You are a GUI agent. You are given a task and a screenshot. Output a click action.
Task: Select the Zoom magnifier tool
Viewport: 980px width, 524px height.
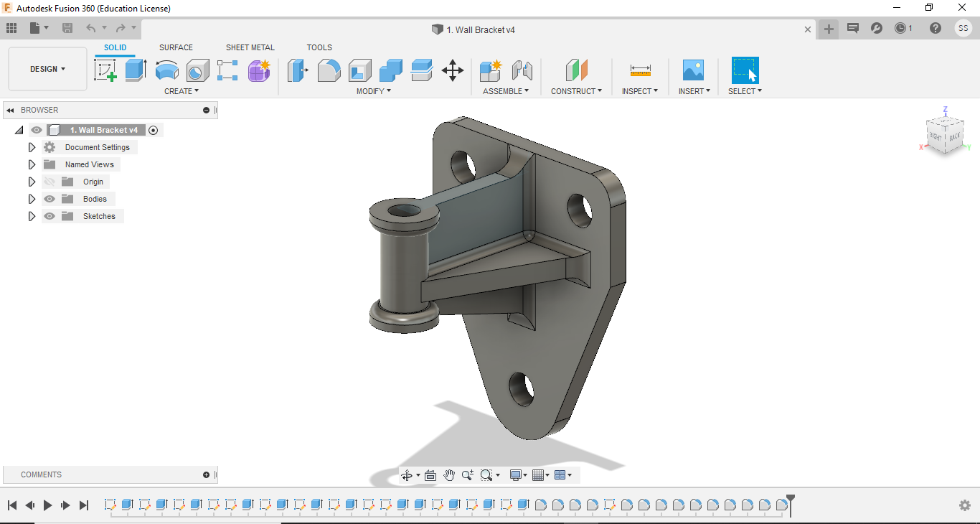[468, 475]
